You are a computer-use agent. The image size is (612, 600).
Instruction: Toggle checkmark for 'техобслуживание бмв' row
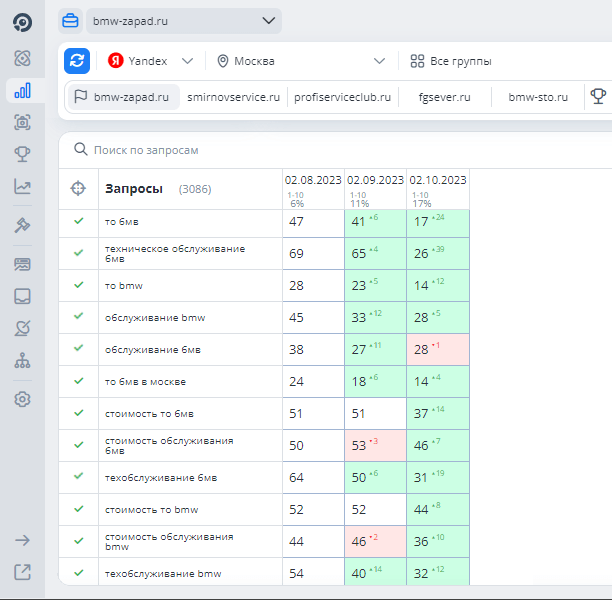[x=78, y=476]
